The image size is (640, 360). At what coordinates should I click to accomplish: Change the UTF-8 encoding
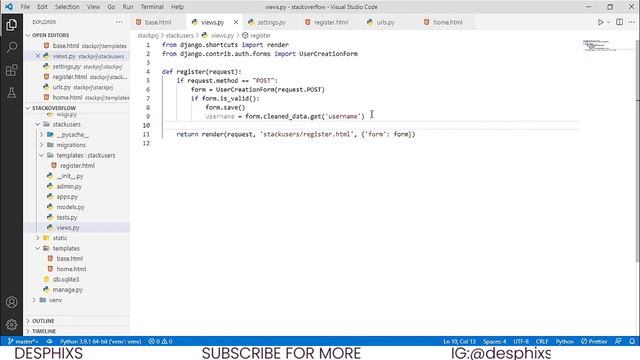click(x=521, y=341)
